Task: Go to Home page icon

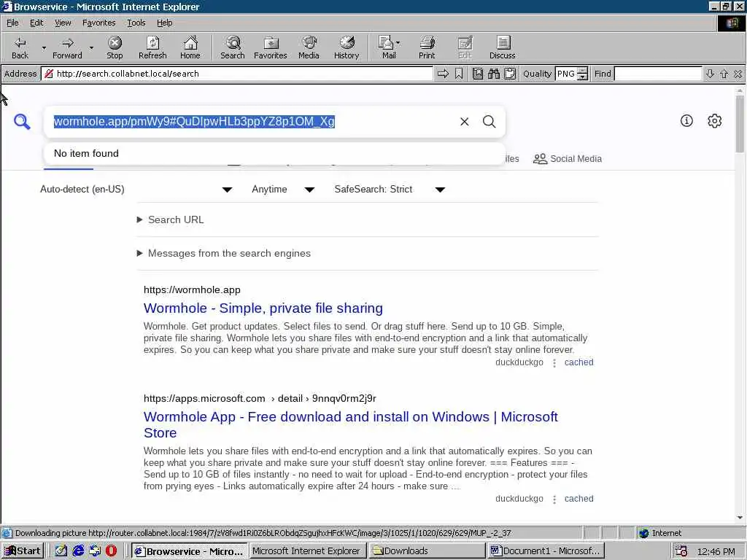Action: tap(190, 47)
